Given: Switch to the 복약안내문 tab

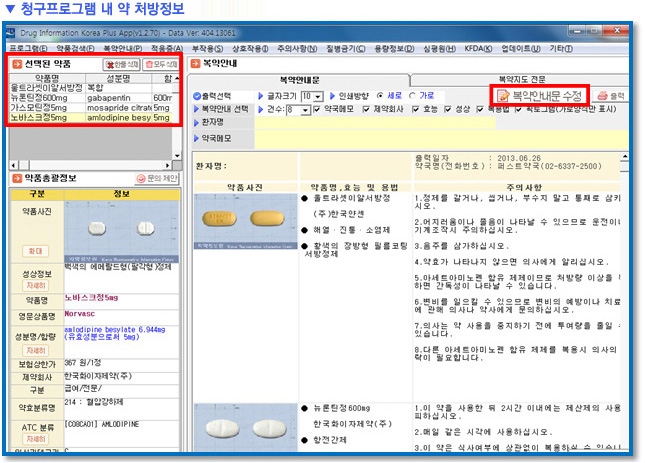Looking at the screenshot, I should click(299, 80).
